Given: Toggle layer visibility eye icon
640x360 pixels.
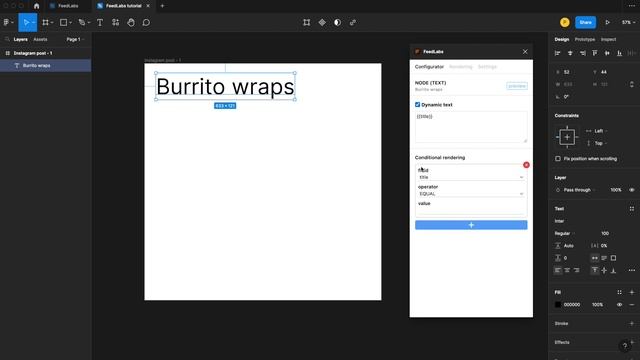Looking at the screenshot, I should pyautogui.click(x=631, y=190).
